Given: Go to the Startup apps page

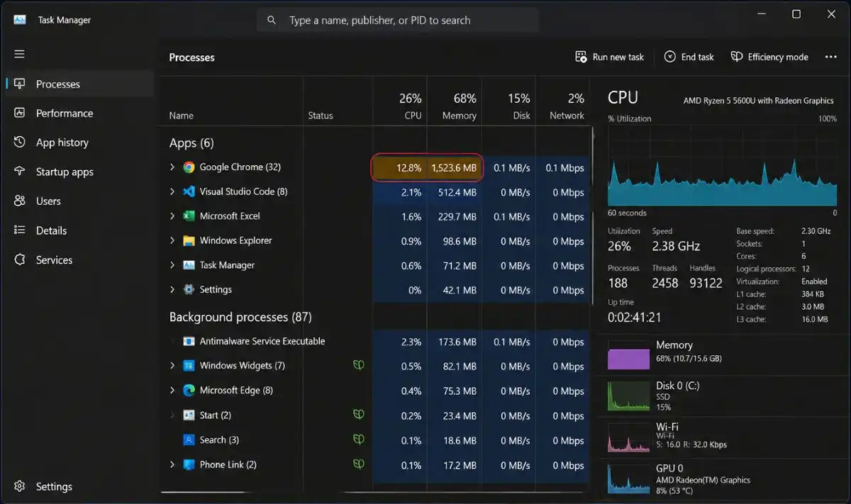Looking at the screenshot, I should (80, 172).
